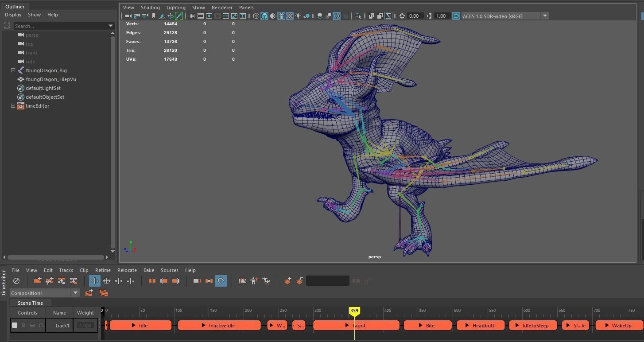Click the Shadows icon in viewport toolbar
The image size is (644, 342).
click(306, 16)
